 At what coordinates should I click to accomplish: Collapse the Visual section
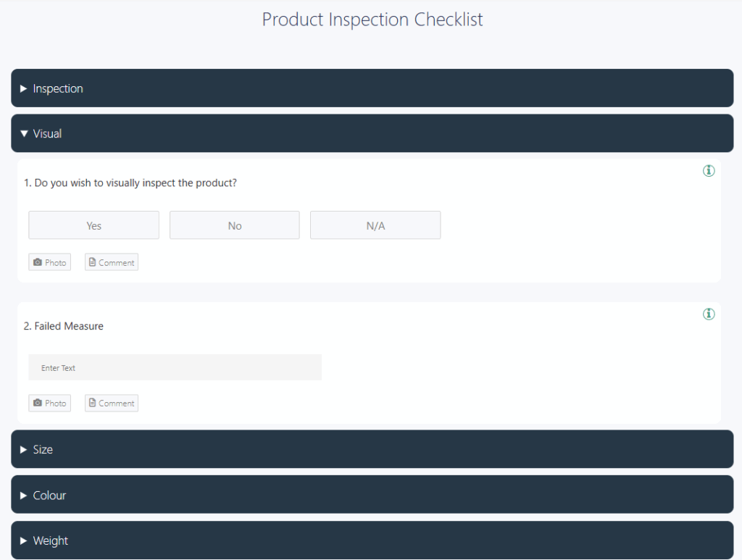(x=371, y=133)
